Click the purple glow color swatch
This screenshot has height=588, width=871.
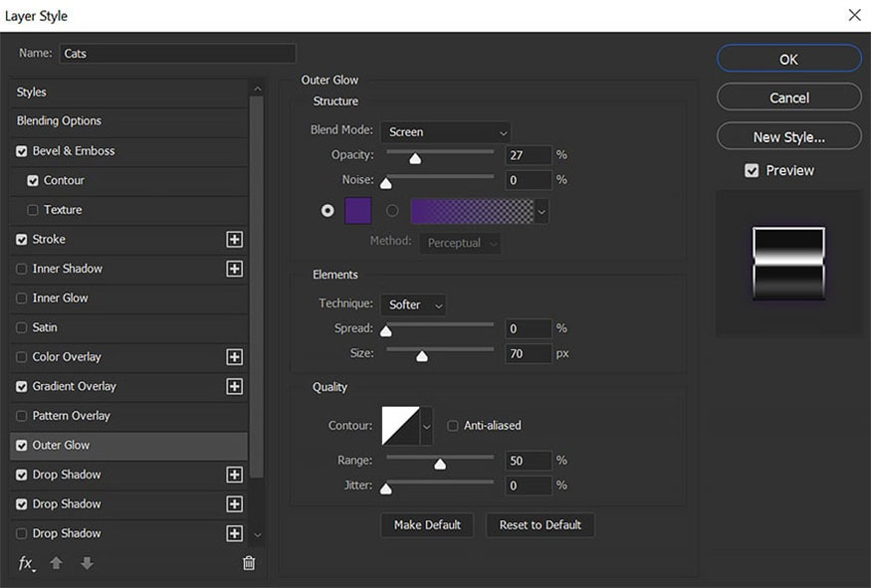pyautogui.click(x=357, y=211)
